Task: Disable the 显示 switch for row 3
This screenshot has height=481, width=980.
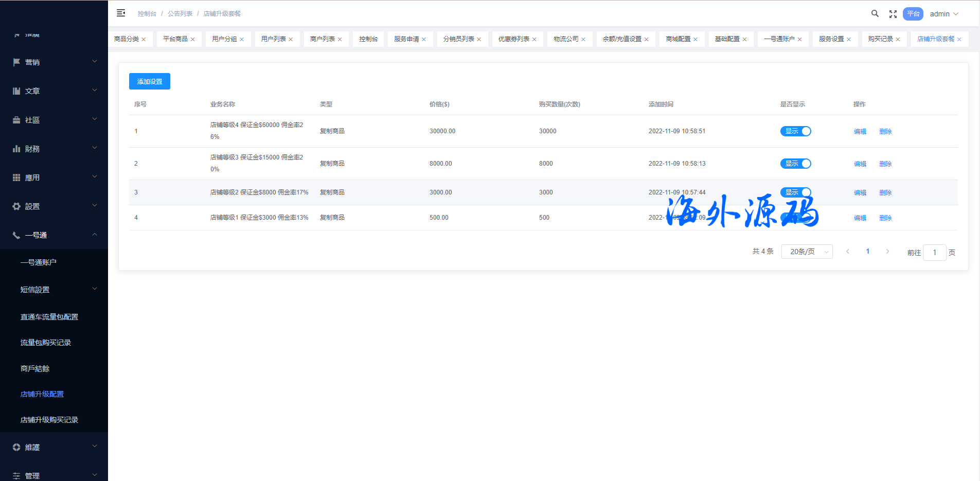Action: (795, 192)
